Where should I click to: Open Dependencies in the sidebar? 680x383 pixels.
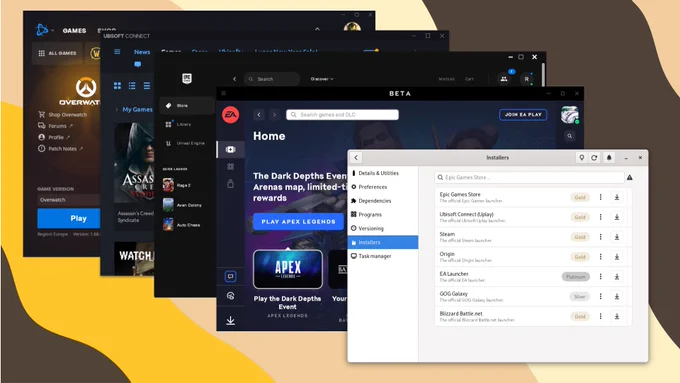(383, 201)
